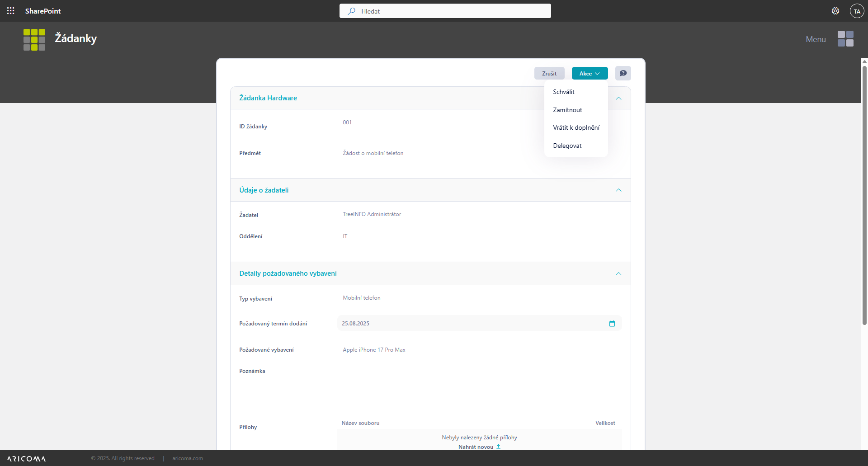Open the calendar date picker icon
The height and width of the screenshot is (466, 868).
pyautogui.click(x=612, y=324)
